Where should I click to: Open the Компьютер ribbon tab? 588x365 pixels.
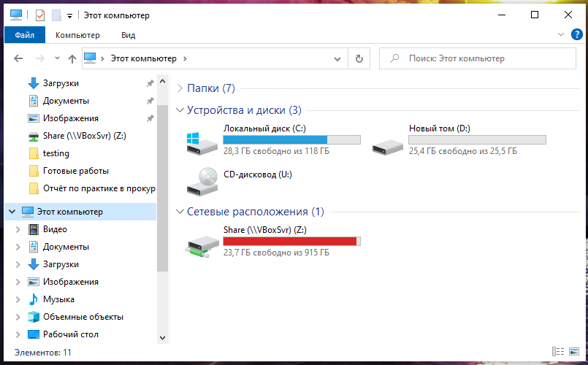(77, 34)
